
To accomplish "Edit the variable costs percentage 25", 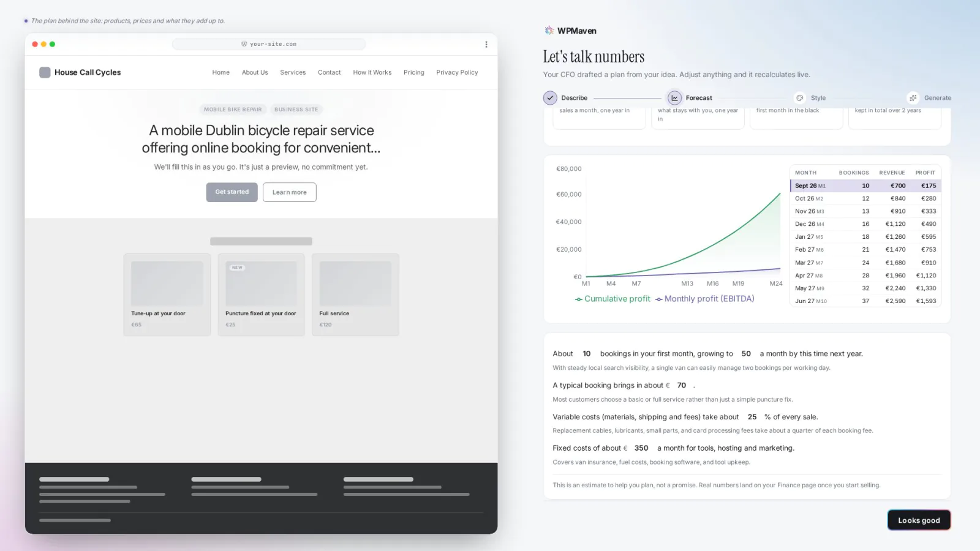I will click(x=752, y=417).
